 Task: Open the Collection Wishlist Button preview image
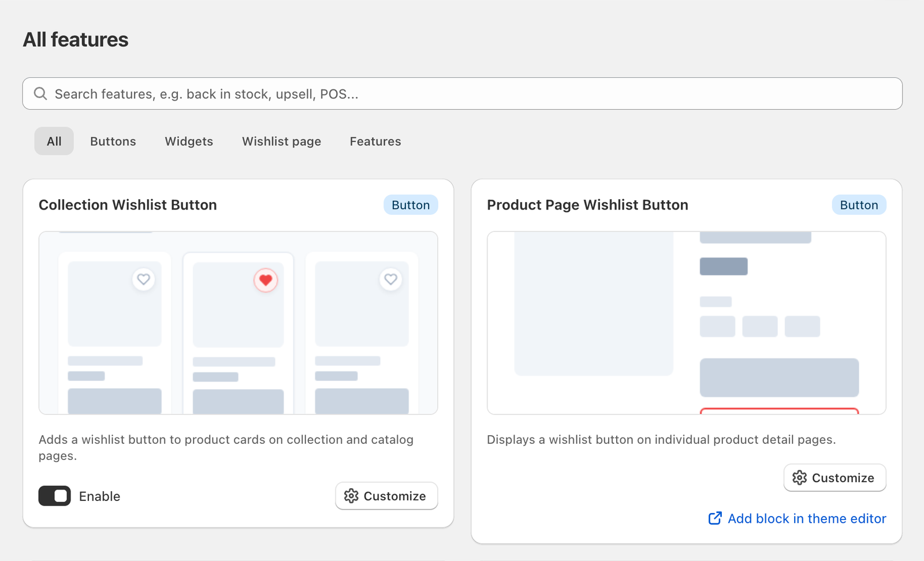238,323
